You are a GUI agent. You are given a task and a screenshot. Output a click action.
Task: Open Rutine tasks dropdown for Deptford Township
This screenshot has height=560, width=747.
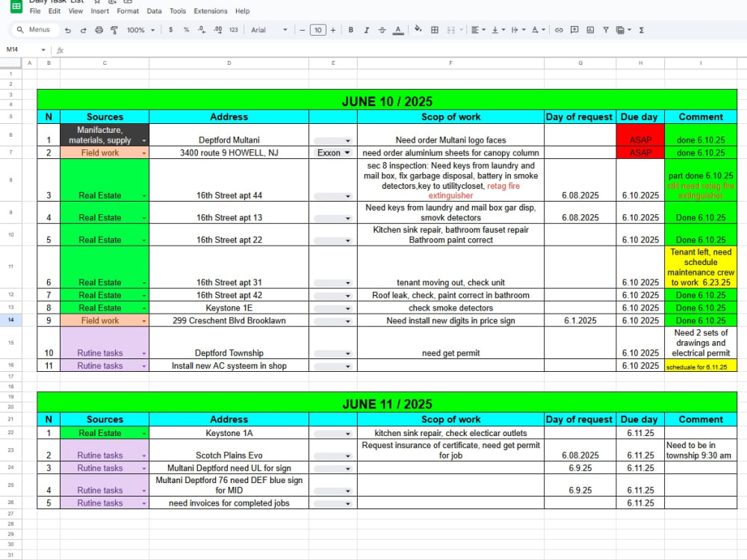pos(144,354)
